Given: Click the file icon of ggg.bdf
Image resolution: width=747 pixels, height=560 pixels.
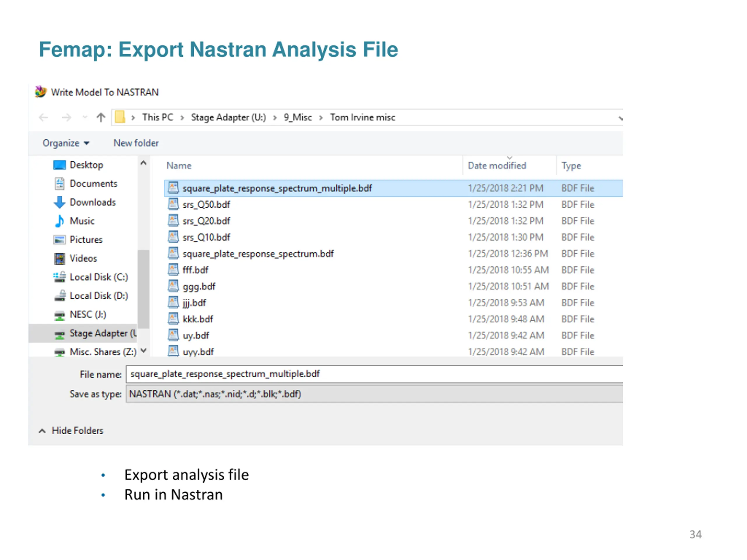Looking at the screenshot, I should click(173, 286).
